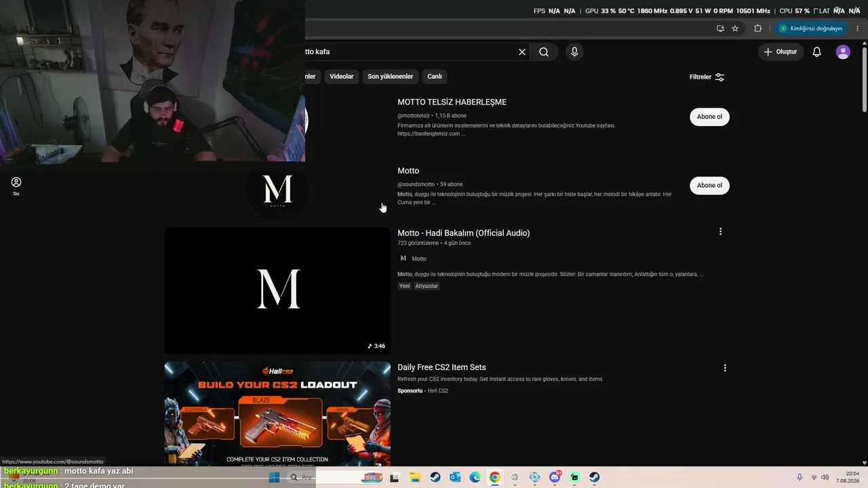This screenshot has height=488, width=868.
Task: Open Motto - Hadi Bakalım (Official Audio) title
Action: click(464, 233)
